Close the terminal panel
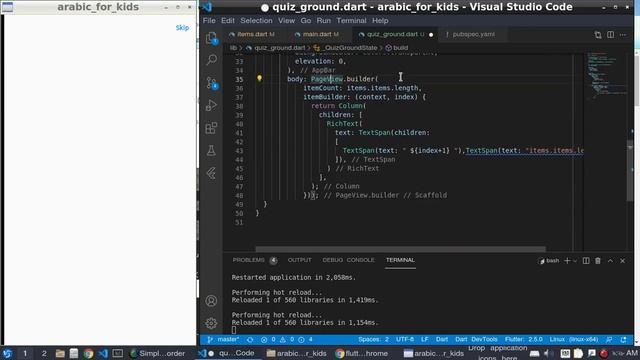This screenshot has height=360, width=640. [x=622, y=261]
